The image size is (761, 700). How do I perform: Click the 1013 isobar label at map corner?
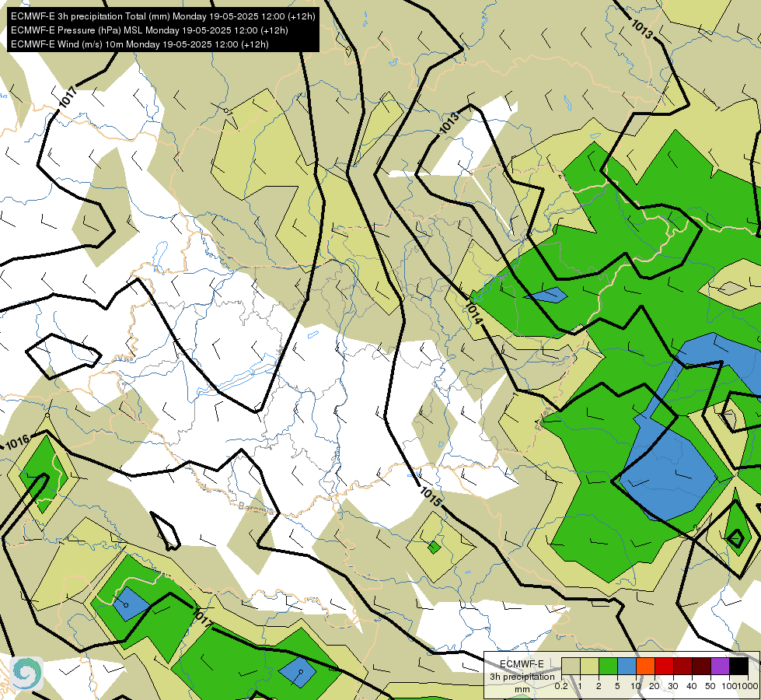pyautogui.click(x=642, y=29)
